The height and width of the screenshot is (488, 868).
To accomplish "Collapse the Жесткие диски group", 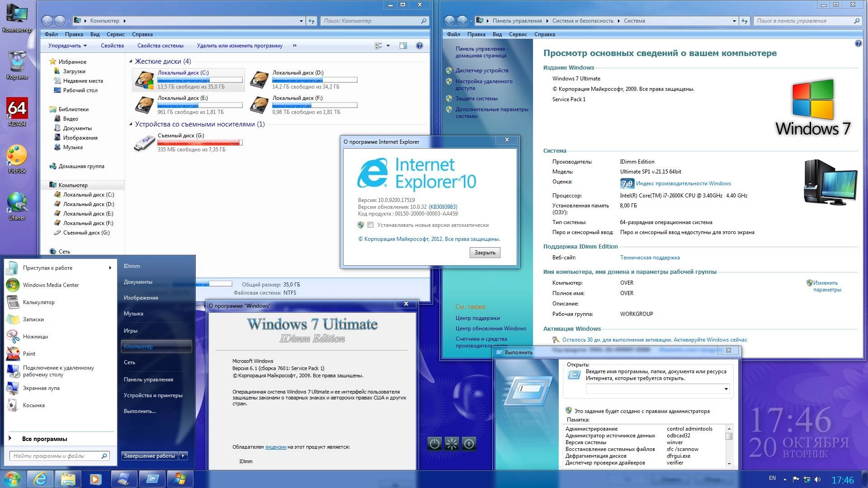I will [131, 61].
